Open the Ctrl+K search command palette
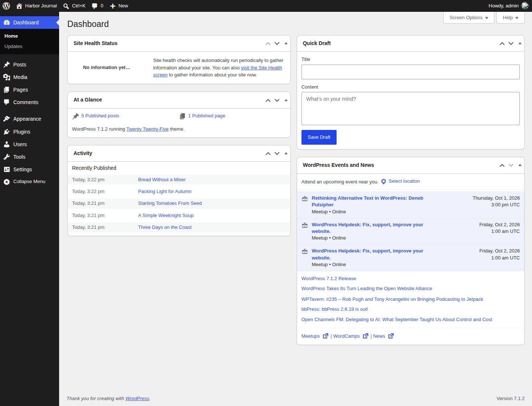This screenshot has width=532, height=406. click(74, 6)
